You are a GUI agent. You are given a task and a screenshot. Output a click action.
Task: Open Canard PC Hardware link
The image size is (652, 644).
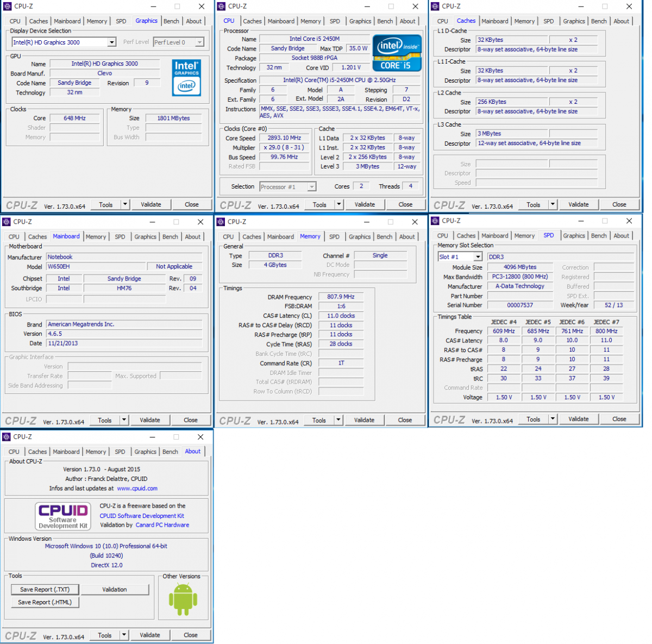[x=162, y=526]
